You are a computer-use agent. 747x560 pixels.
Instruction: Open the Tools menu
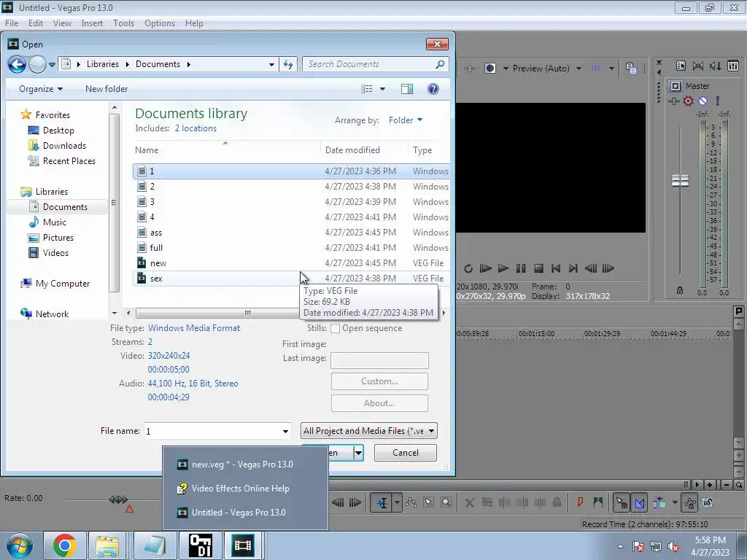tap(123, 23)
